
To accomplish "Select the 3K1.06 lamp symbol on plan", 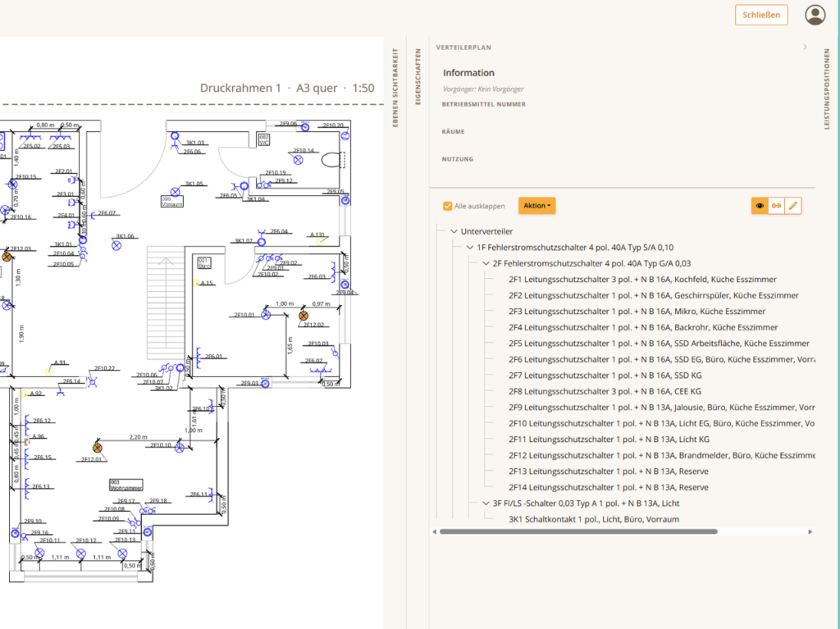I will pos(116,246).
